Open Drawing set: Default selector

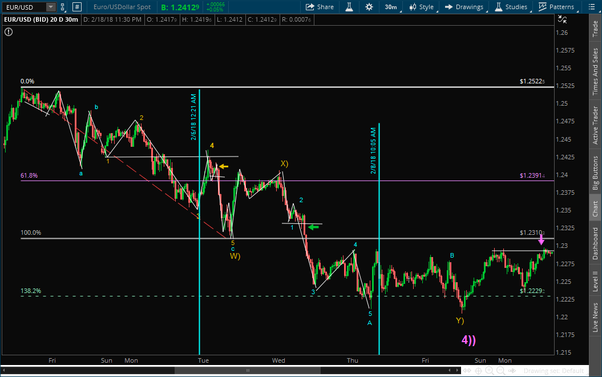coord(553,371)
